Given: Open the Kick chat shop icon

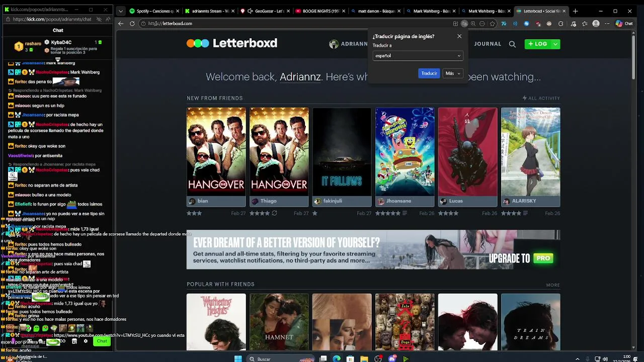Looking at the screenshot, I should [74, 341].
